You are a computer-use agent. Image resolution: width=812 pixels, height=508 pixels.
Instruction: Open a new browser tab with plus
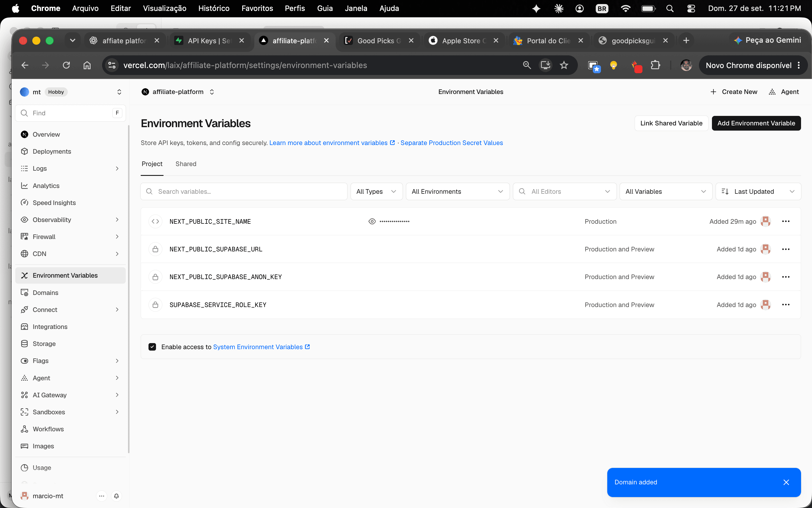pos(686,41)
